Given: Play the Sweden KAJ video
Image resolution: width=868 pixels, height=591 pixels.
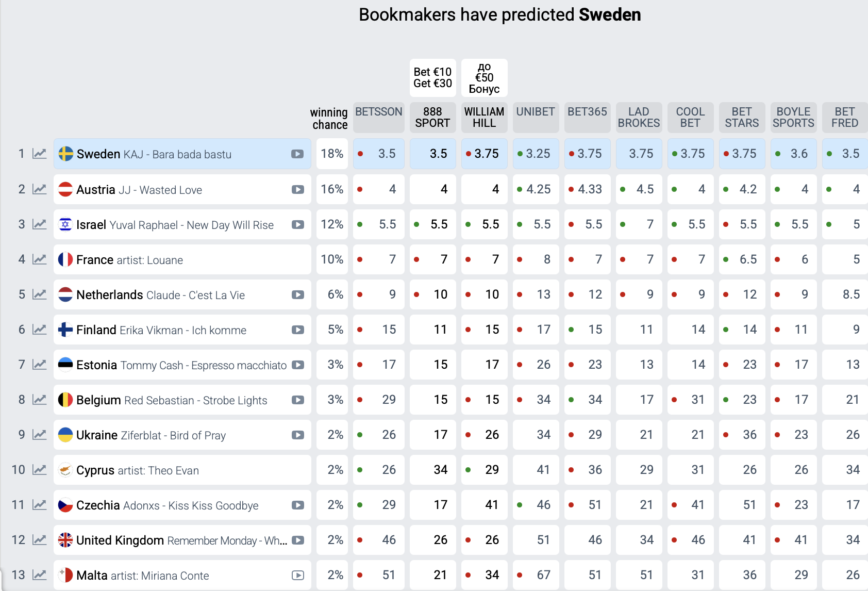Looking at the screenshot, I should (x=297, y=154).
